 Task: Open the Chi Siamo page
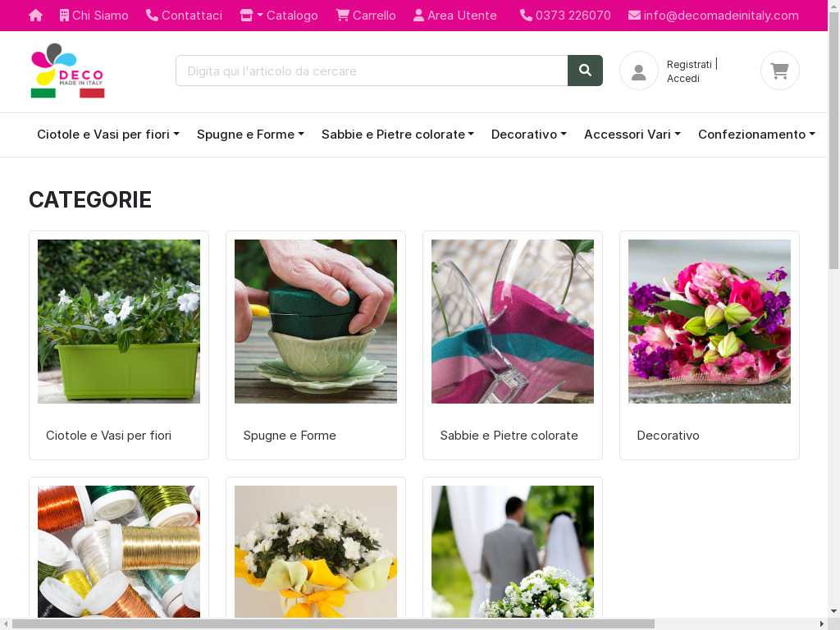pos(94,16)
